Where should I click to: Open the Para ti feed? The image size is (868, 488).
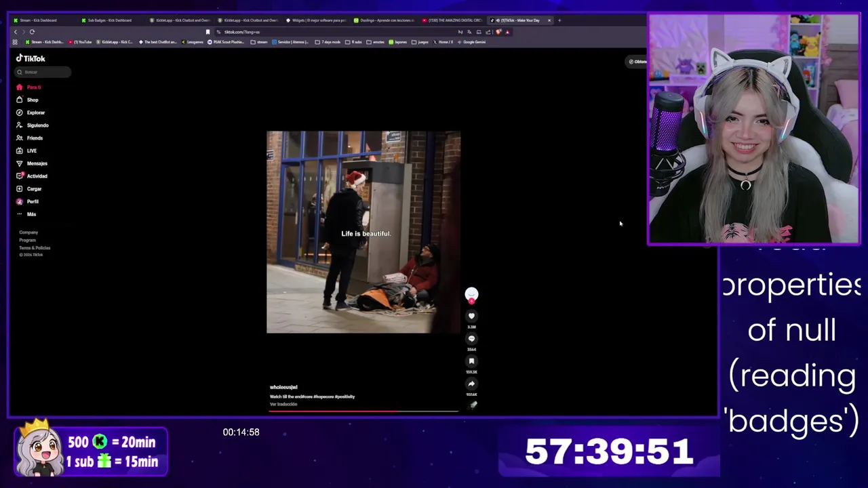point(29,87)
